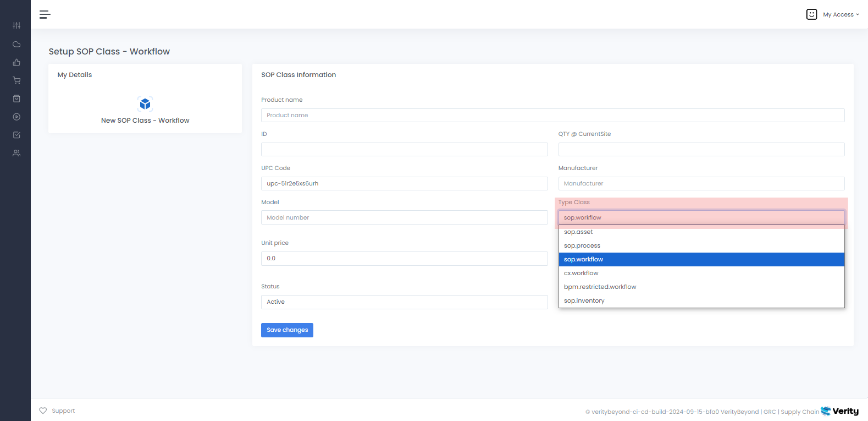Click the thumbs-up sidebar icon

16,62
